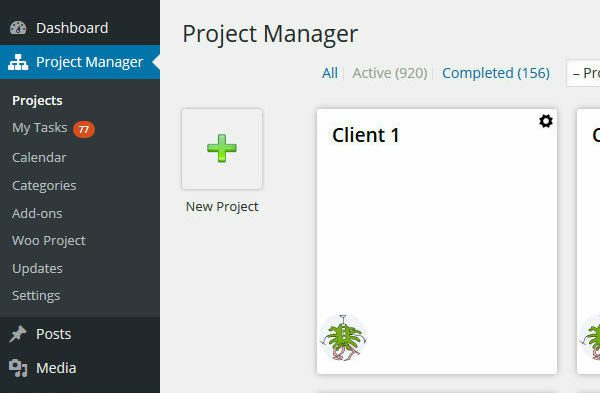Open Categories in the sidebar

point(44,186)
